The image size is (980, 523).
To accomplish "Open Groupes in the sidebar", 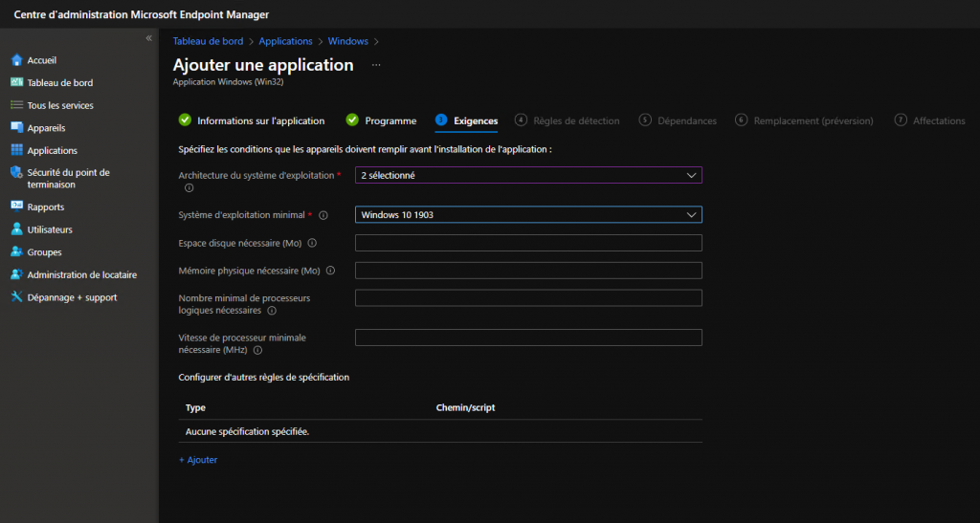I will (44, 252).
